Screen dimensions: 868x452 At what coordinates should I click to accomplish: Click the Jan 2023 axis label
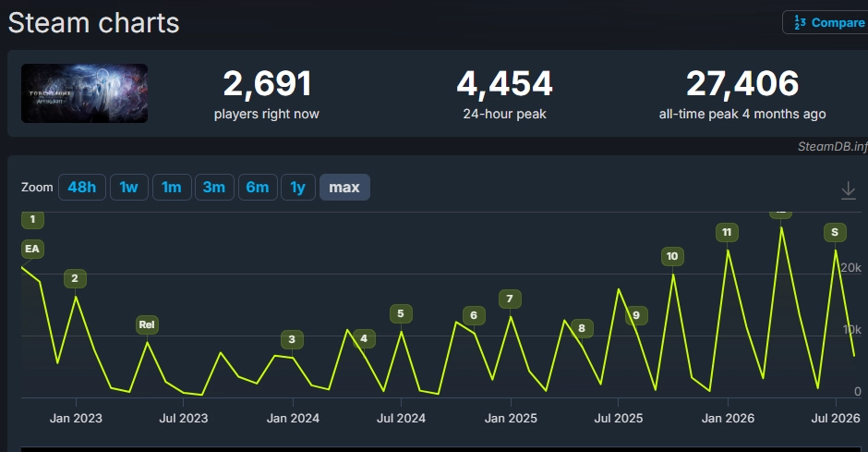pyautogui.click(x=76, y=418)
